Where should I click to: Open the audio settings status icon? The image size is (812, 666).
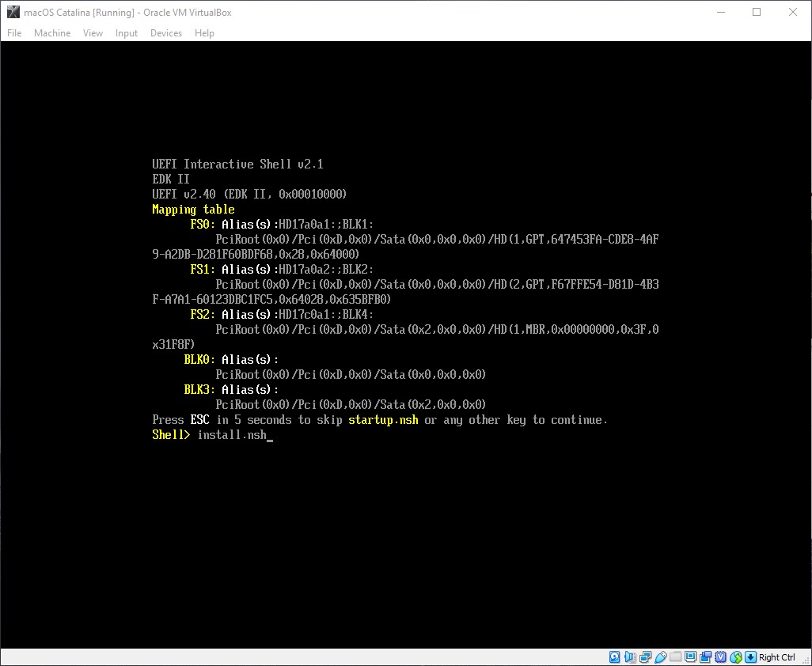630,657
